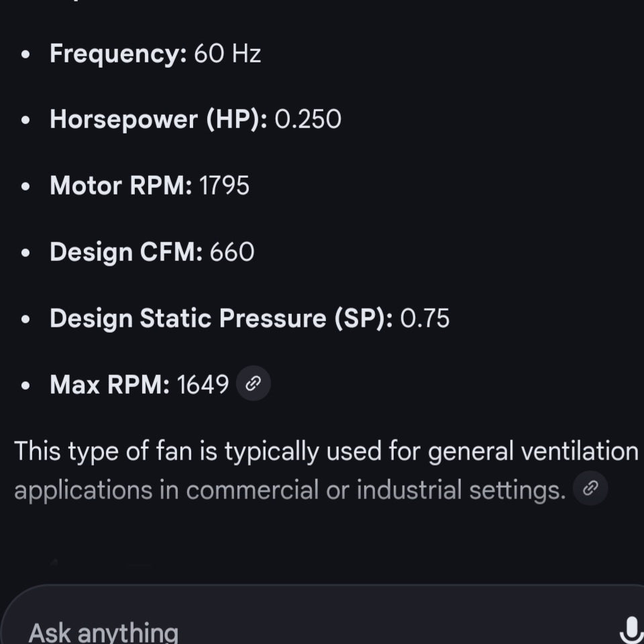644x644 pixels.
Task: Click the 'Max RPM:' label
Action: click(x=109, y=384)
